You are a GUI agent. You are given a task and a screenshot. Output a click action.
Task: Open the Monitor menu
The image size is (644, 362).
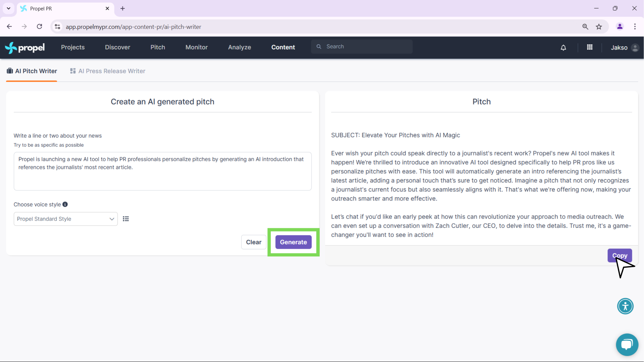(x=197, y=47)
